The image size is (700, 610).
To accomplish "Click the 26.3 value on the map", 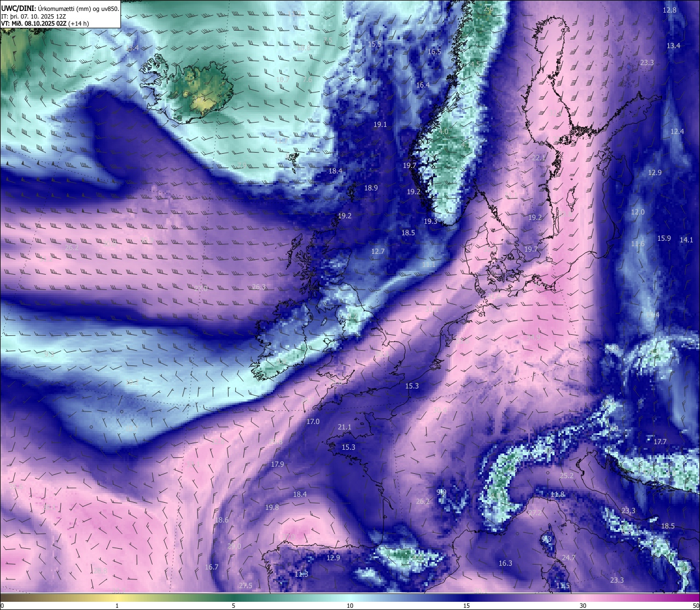I will [259, 287].
